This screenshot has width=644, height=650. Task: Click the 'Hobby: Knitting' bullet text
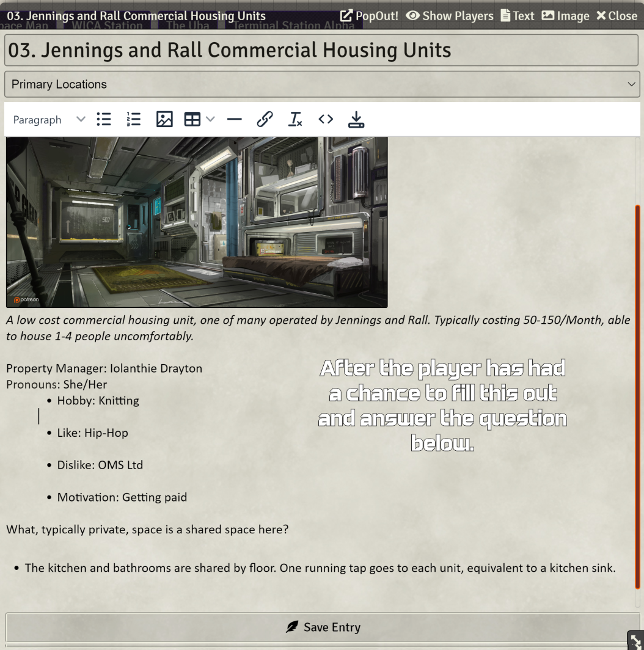[x=98, y=401]
